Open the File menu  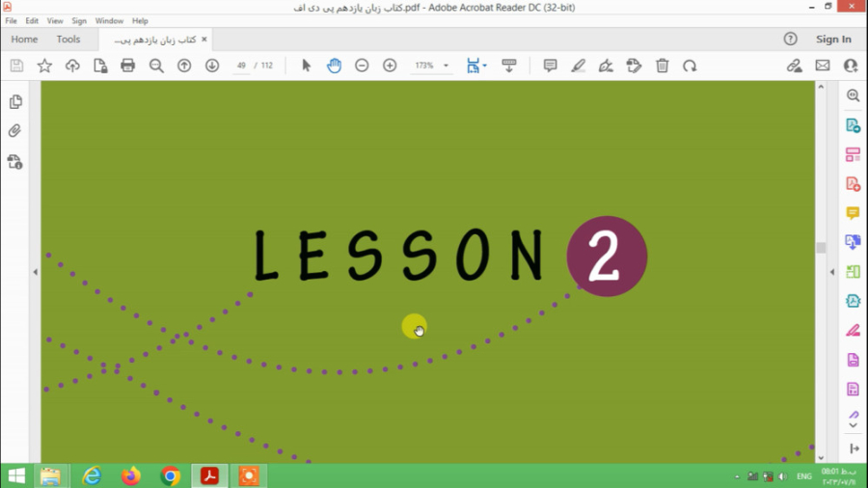tap(11, 20)
